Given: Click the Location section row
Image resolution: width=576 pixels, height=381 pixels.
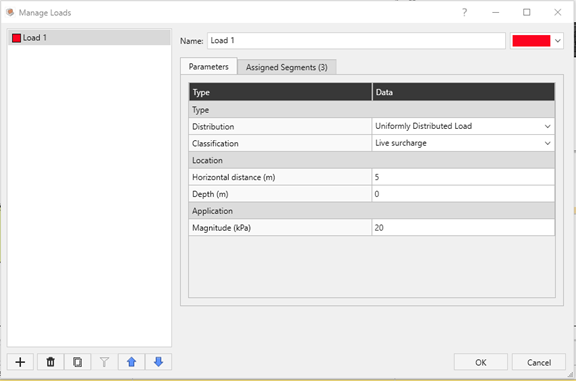Looking at the screenshot, I should coord(372,160).
